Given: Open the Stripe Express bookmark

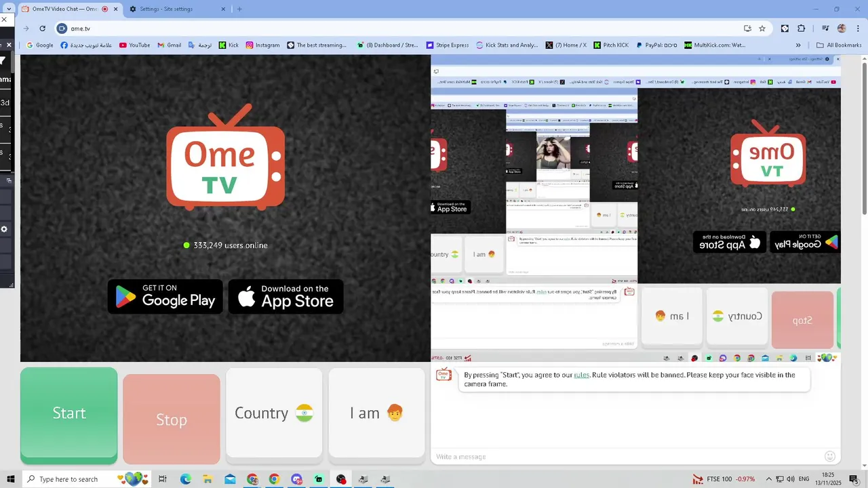Looking at the screenshot, I should point(448,45).
